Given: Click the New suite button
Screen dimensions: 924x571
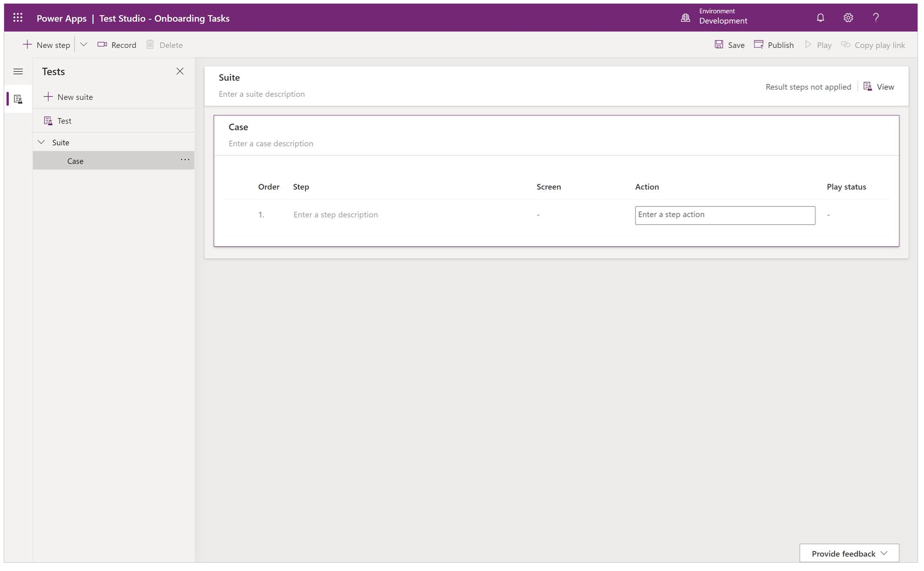Looking at the screenshot, I should coord(69,96).
